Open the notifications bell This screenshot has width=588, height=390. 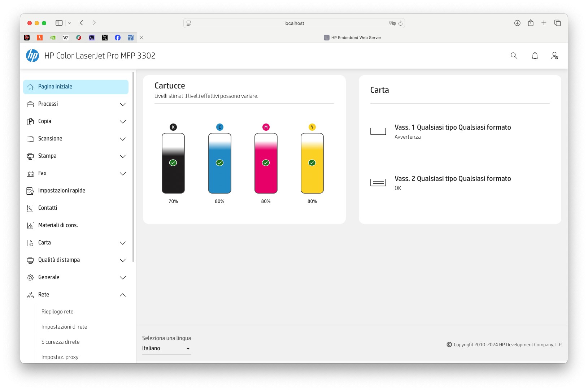[535, 56]
